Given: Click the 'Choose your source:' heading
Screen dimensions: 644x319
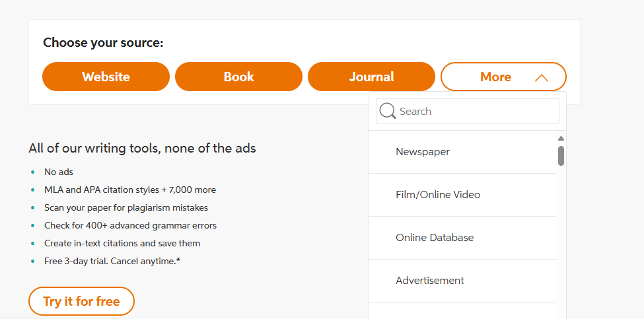Looking at the screenshot, I should coord(103,43).
